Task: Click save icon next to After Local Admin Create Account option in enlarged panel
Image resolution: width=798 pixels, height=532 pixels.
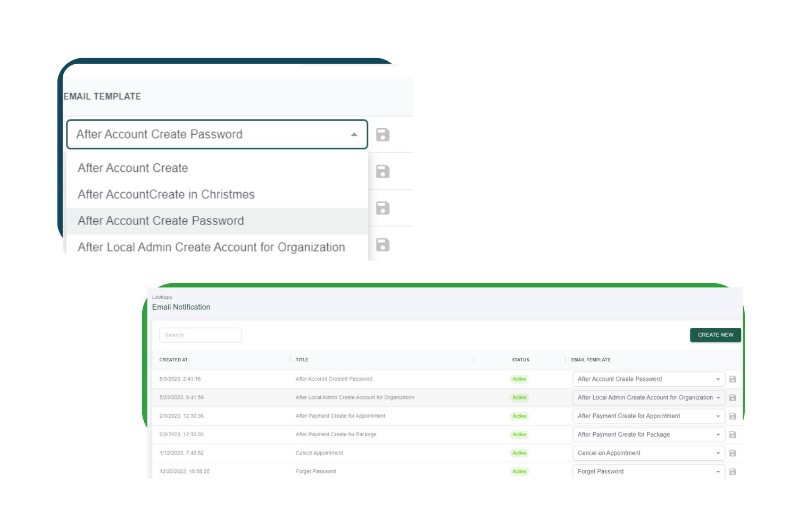Action: tap(383, 245)
